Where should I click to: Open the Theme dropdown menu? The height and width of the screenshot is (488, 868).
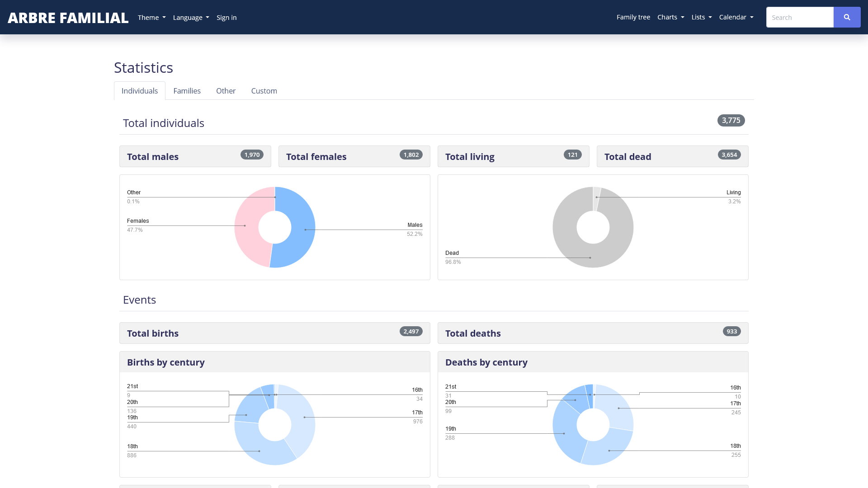152,17
